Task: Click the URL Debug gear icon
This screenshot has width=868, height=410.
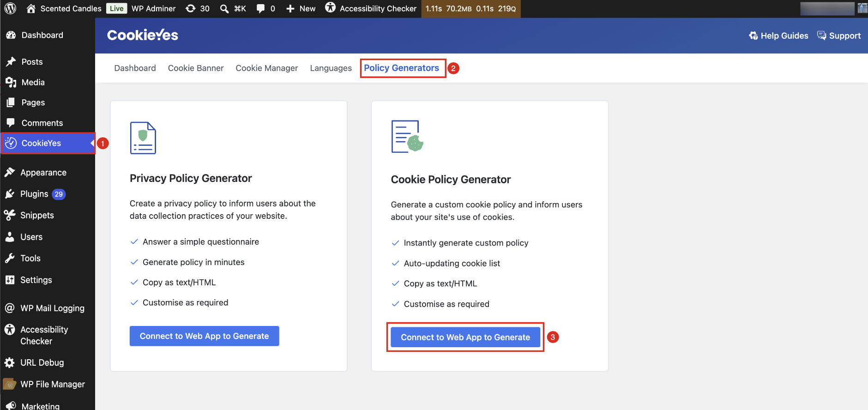Action: click(10, 363)
